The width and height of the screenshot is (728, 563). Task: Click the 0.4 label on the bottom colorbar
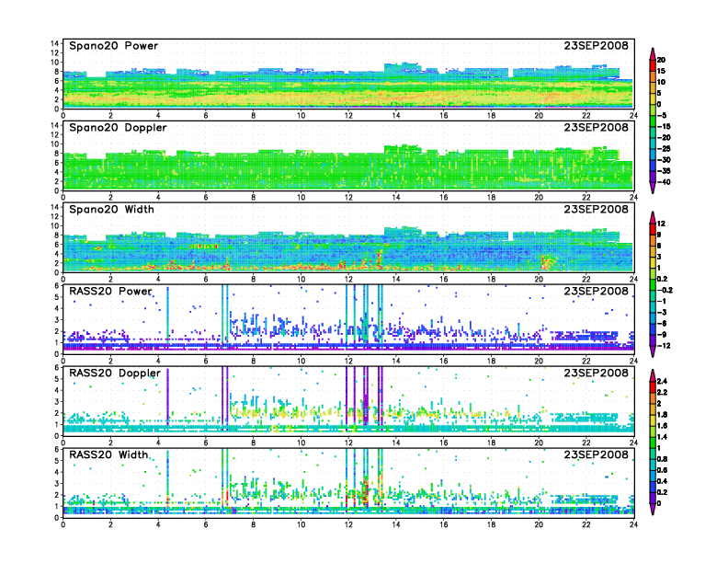tap(662, 481)
